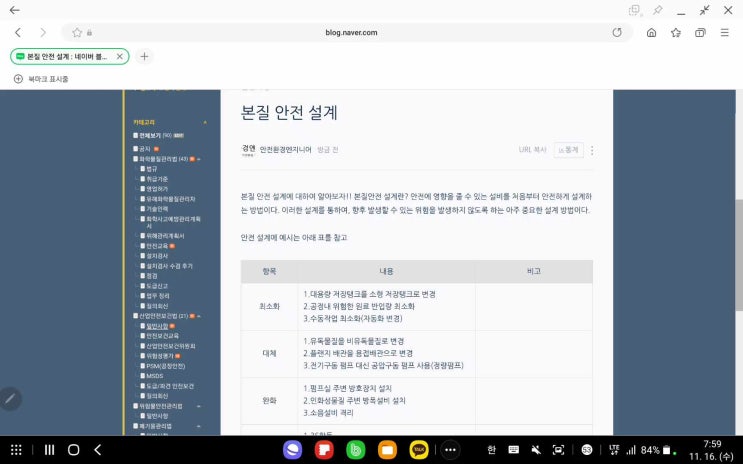743x464 pixels.
Task: Tap the multi-window icon at the top right
Action: (634, 10)
